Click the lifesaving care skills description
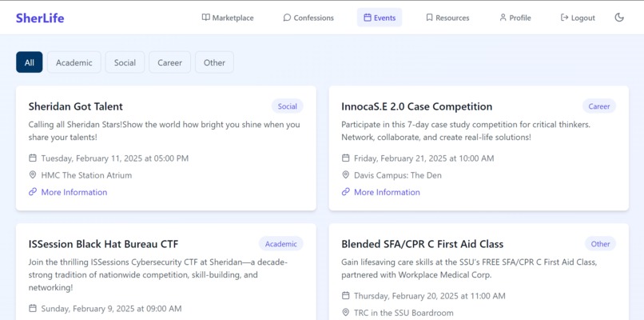The image size is (644, 320). (469, 268)
